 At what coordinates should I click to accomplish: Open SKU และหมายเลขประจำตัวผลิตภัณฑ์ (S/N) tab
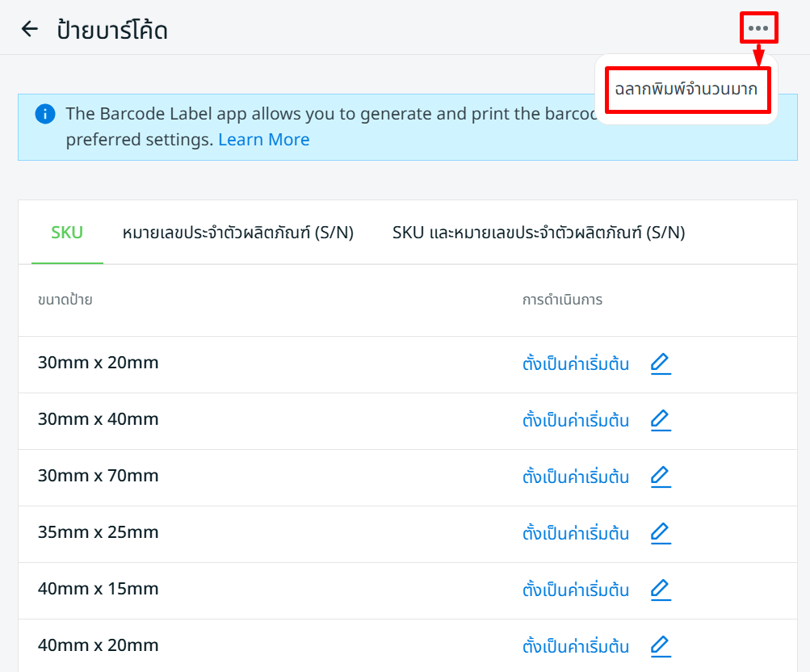pos(538,233)
